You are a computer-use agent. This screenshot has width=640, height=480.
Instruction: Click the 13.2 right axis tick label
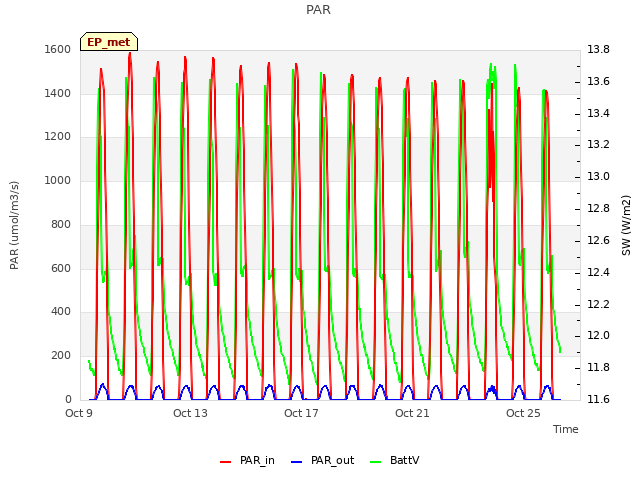(x=598, y=144)
